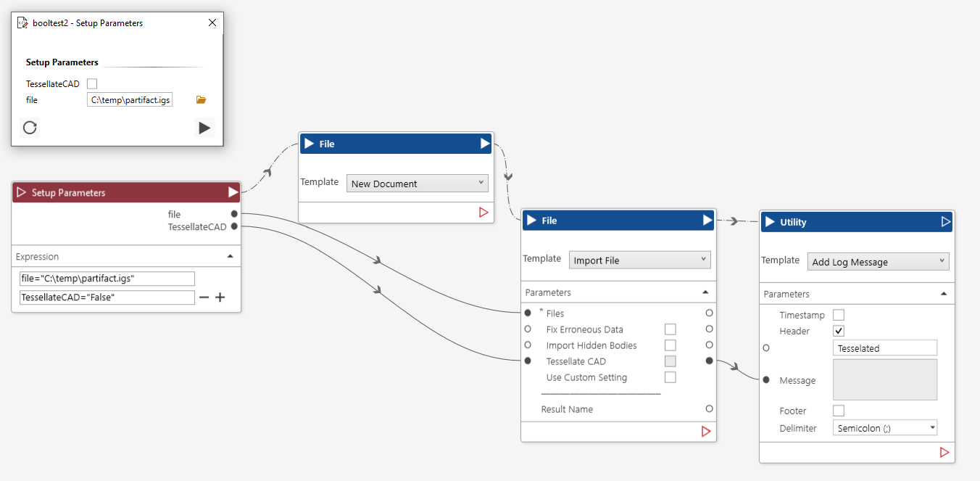Collapse Parameters section of Utility node
Screen dimensions: 980x481
(x=944, y=294)
